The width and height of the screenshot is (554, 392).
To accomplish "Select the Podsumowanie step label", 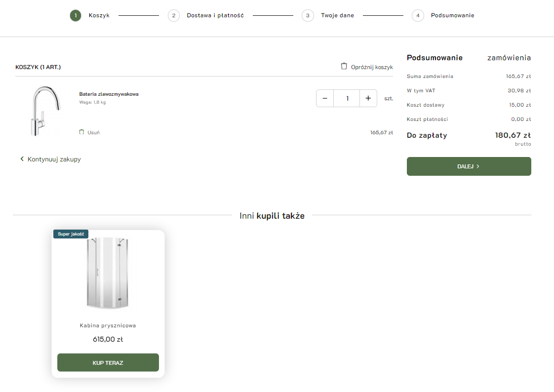I will coord(452,16).
